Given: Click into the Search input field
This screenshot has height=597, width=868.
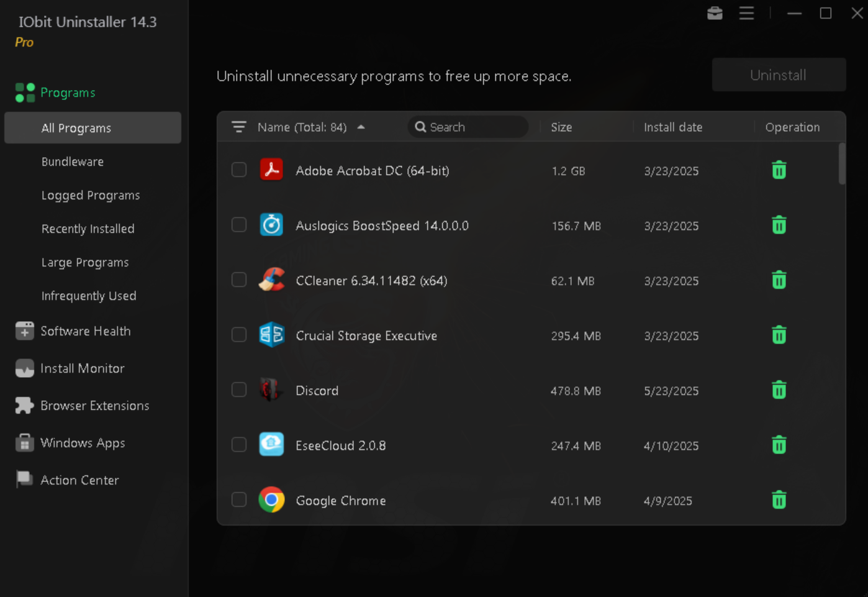Looking at the screenshot, I should coord(468,127).
